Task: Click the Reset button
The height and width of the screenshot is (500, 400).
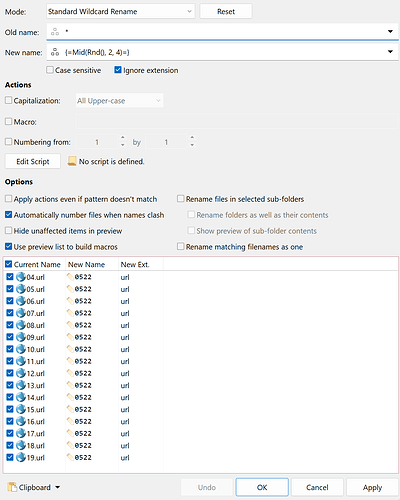Action: pyautogui.click(x=226, y=11)
